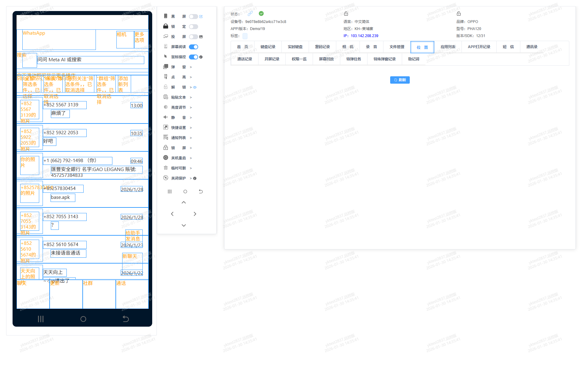Select the 屏幕回放 tab
This screenshot has width=588, height=372.
click(326, 59)
